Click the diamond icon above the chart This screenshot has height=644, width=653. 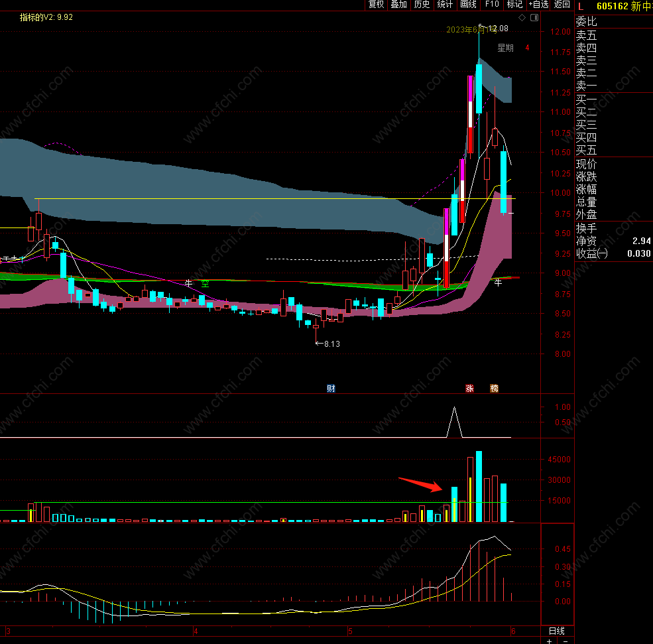pyautogui.click(x=522, y=17)
